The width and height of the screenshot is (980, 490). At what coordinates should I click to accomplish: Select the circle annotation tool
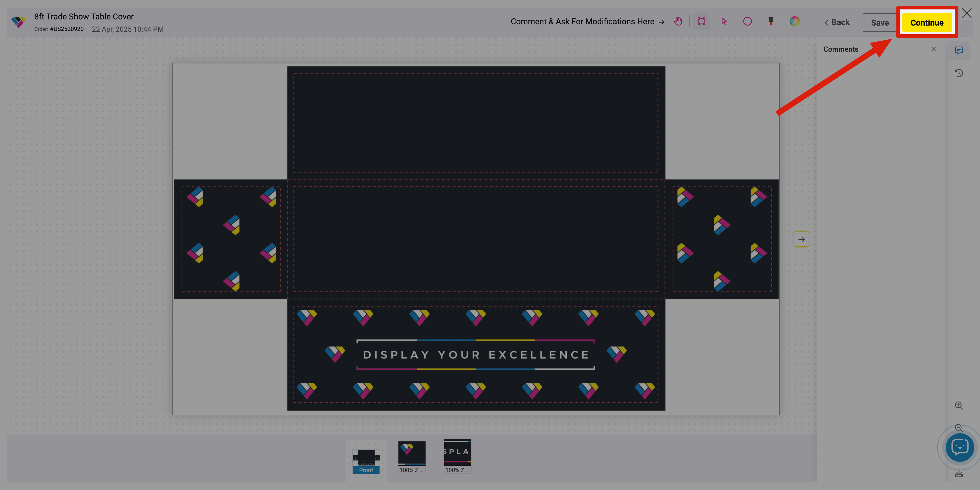tap(747, 21)
